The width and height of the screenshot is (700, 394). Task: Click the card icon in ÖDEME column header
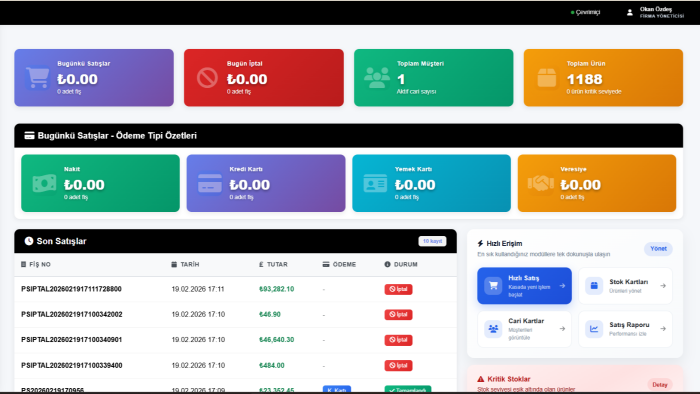[326, 265]
